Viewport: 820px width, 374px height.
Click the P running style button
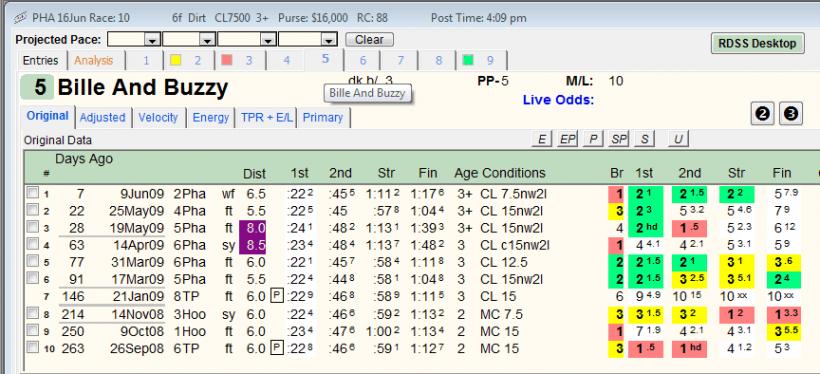coord(593,139)
